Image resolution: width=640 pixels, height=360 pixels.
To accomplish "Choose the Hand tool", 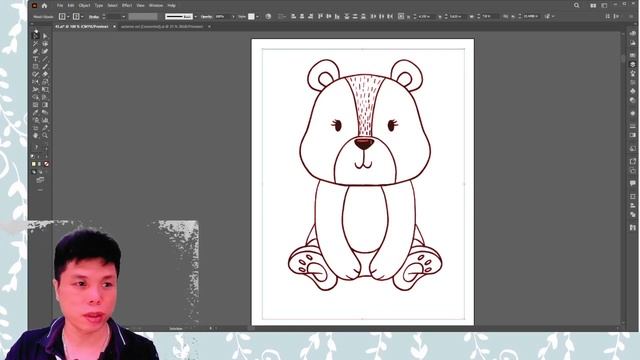I will click(36, 136).
